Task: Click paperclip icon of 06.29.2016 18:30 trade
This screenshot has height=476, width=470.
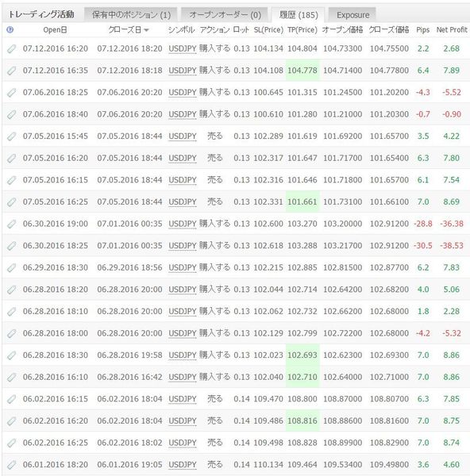Action: click(12, 267)
